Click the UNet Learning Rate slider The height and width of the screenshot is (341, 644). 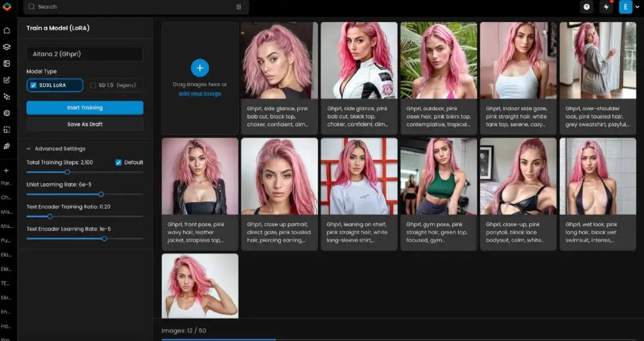[85, 194]
